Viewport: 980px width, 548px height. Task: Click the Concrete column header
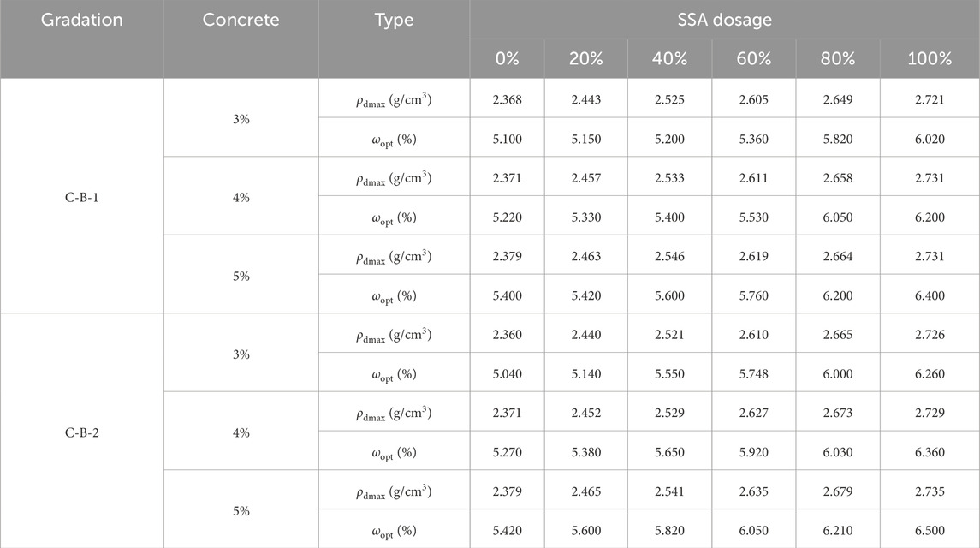[x=241, y=20]
